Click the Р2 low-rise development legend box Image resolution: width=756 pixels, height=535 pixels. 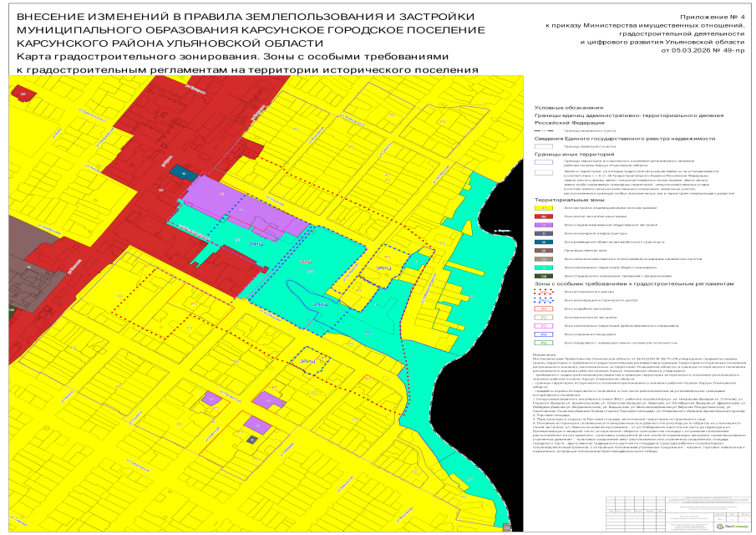point(544,317)
